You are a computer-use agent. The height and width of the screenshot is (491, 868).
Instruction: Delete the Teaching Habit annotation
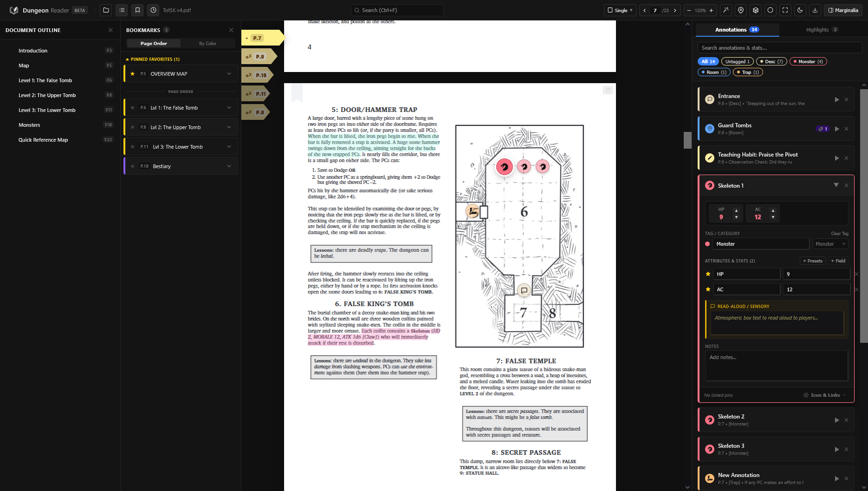pyautogui.click(x=846, y=158)
